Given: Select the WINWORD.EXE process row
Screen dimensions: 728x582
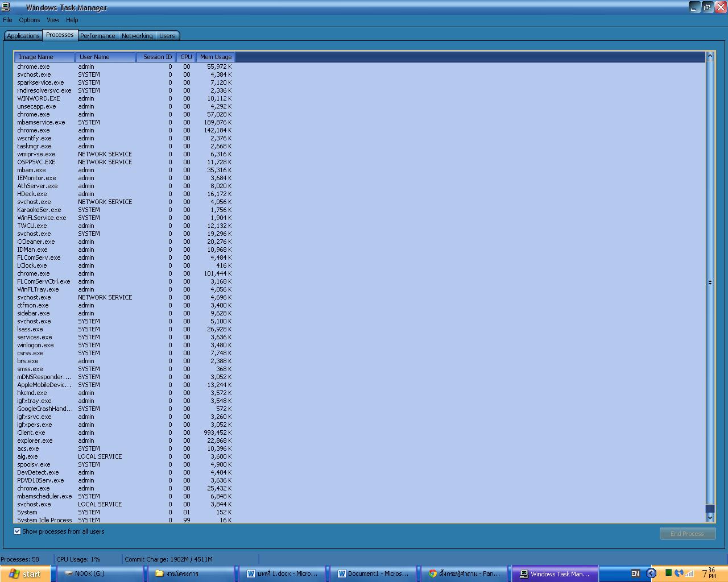Looking at the screenshot, I should 124,98.
